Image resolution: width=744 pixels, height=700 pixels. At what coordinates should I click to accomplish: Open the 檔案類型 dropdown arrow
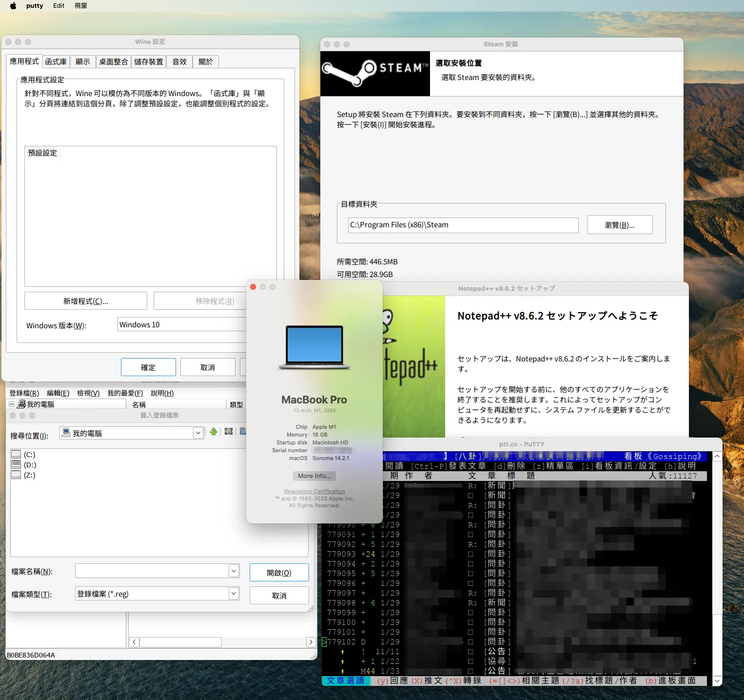coord(234,593)
